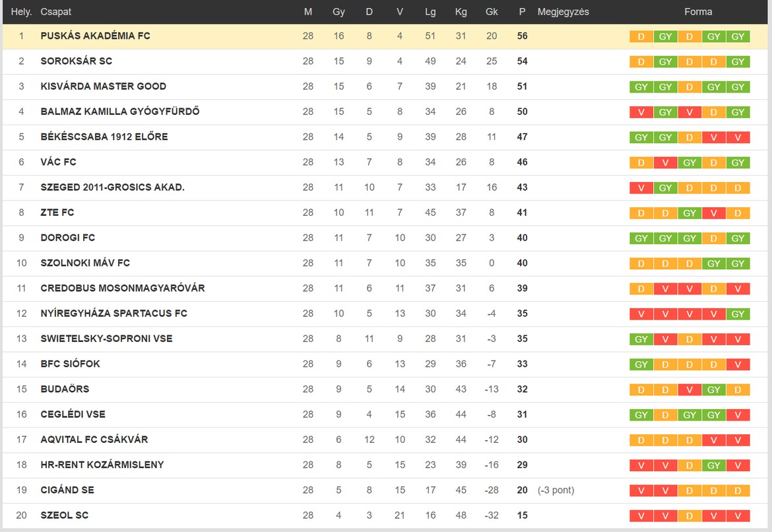Screen dimensions: 772x532
Task: Click Szeol SC's orange D form badge
Action: (690, 515)
